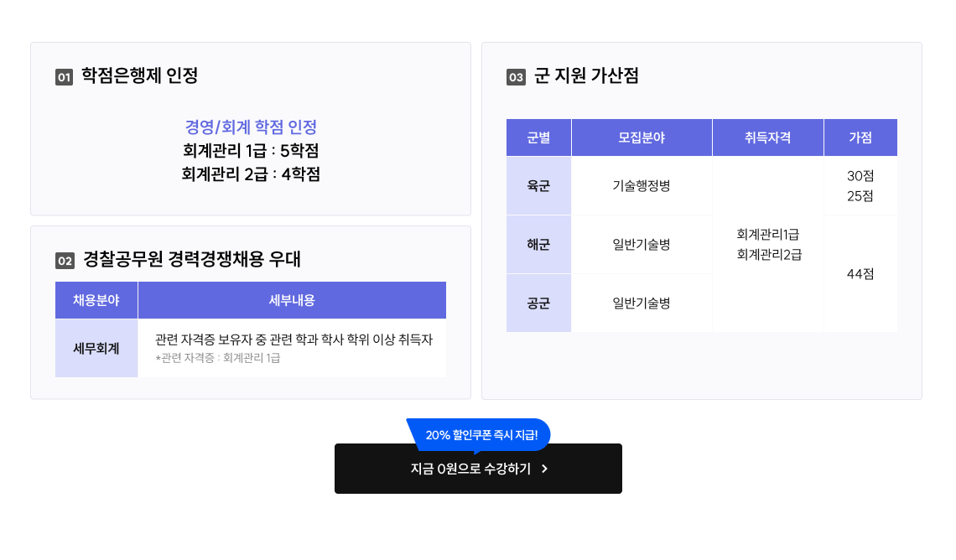Screen dimensions: 956x560
Task: Click the "채용분야" table header
Action: tap(96, 299)
